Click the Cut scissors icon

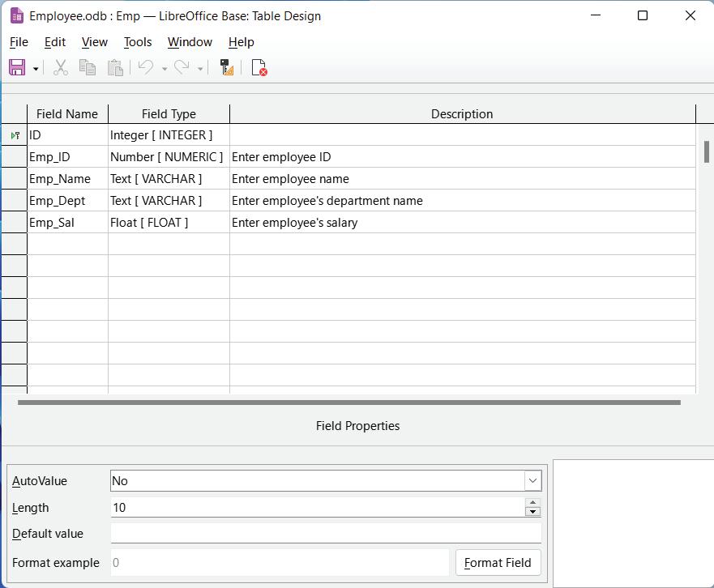(61, 67)
